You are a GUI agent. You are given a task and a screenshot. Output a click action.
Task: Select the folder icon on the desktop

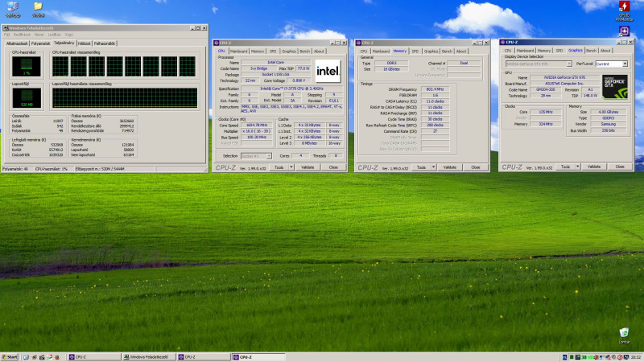tap(38, 9)
